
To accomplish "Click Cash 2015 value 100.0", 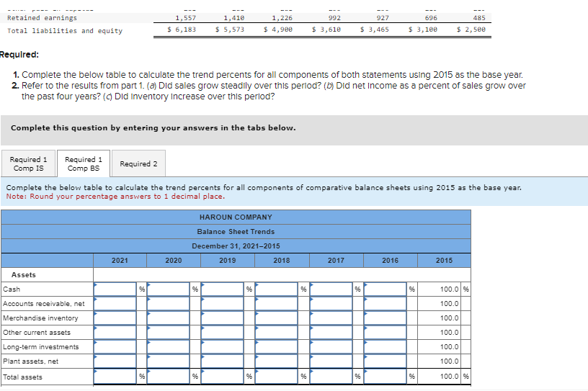I will 449,289.
